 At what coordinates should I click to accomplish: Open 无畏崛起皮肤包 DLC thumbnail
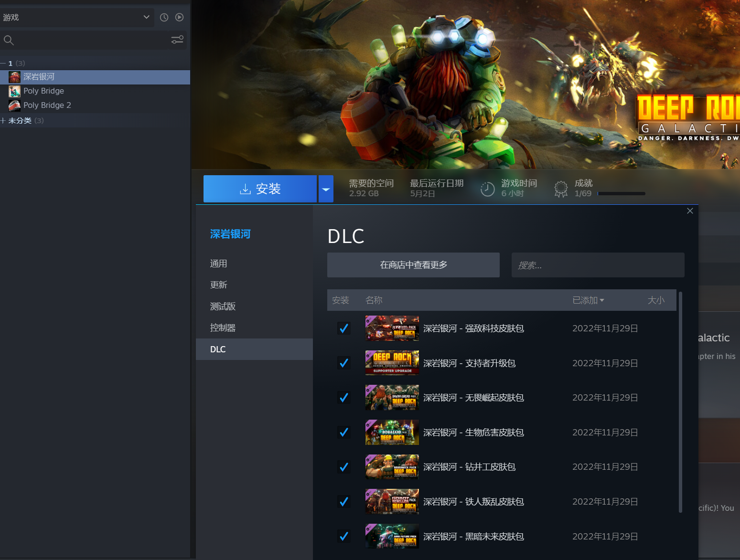pyautogui.click(x=392, y=398)
